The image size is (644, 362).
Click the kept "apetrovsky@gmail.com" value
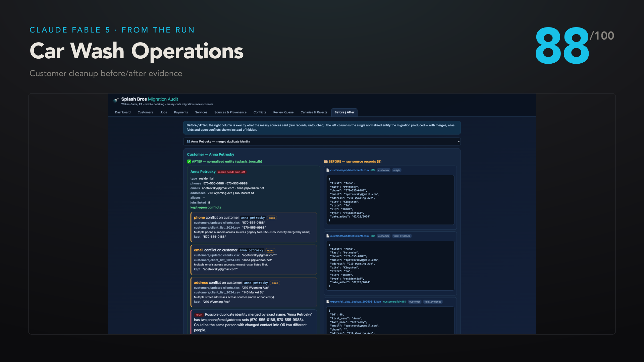[x=220, y=269]
